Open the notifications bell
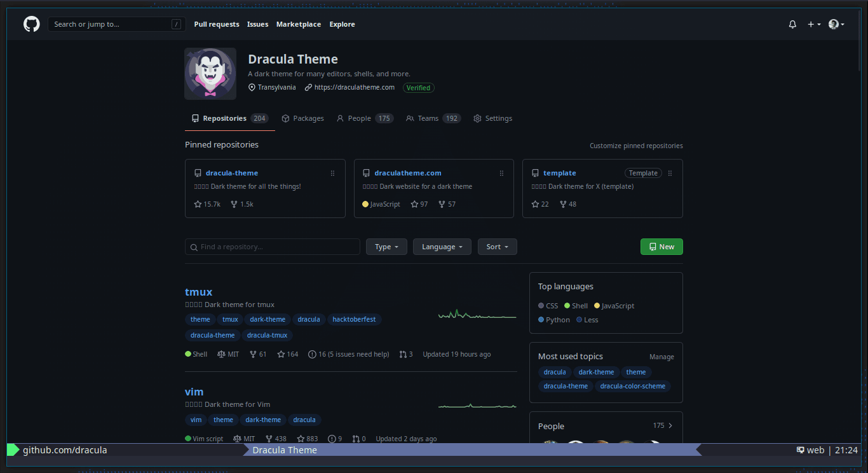Viewport: 868px width, 473px height. click(x=792, y=24)
